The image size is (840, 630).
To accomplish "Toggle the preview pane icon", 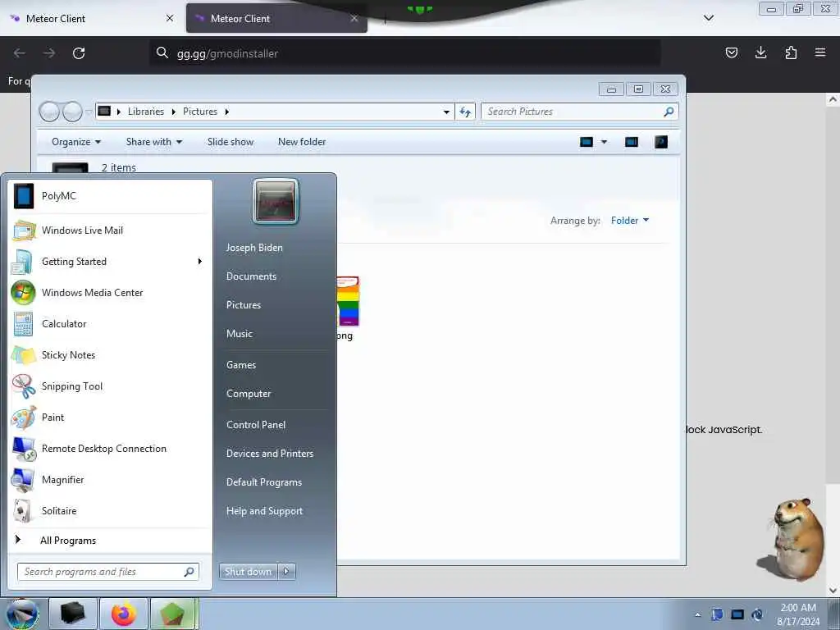I will point(632,142).
